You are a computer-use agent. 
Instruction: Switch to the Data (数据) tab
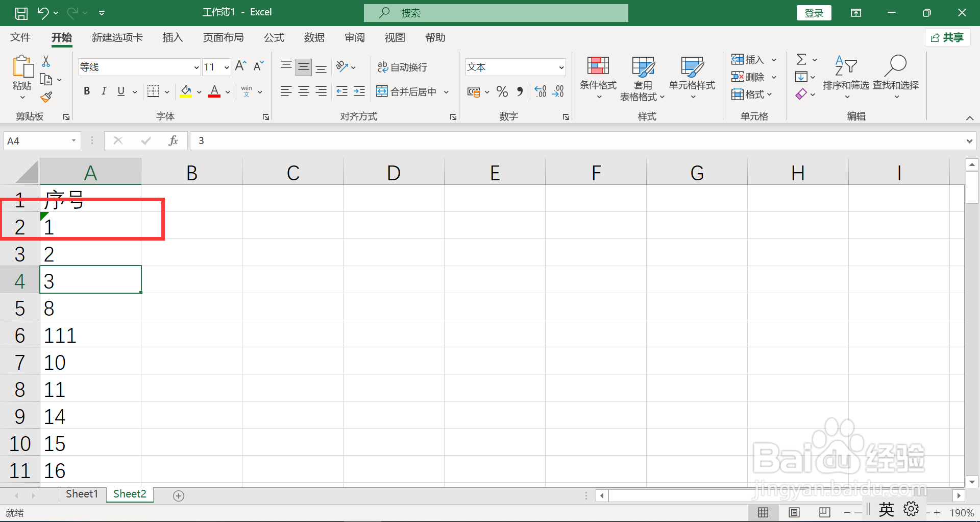click(314, 37)
